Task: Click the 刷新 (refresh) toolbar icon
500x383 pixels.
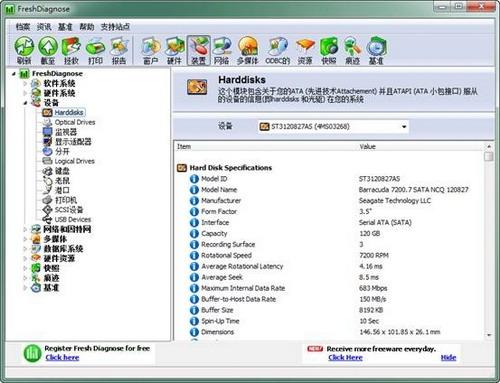Action: click(24, 50)
